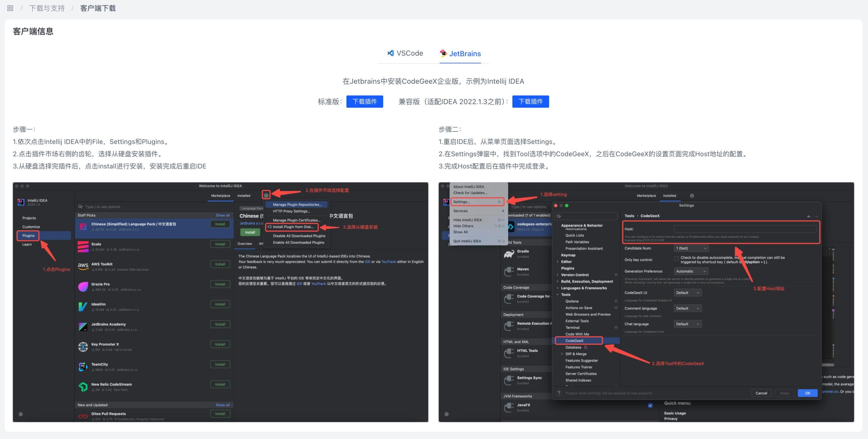
Task: Click Chinese Language Pack plugin icon
Action: 83,226
